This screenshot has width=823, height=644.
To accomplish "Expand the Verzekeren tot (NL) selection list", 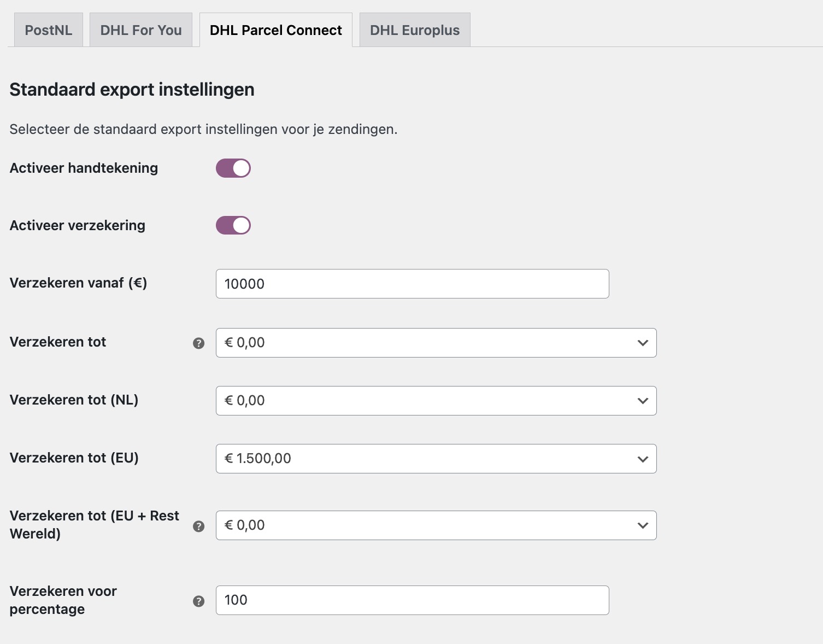I will point(436,401).
